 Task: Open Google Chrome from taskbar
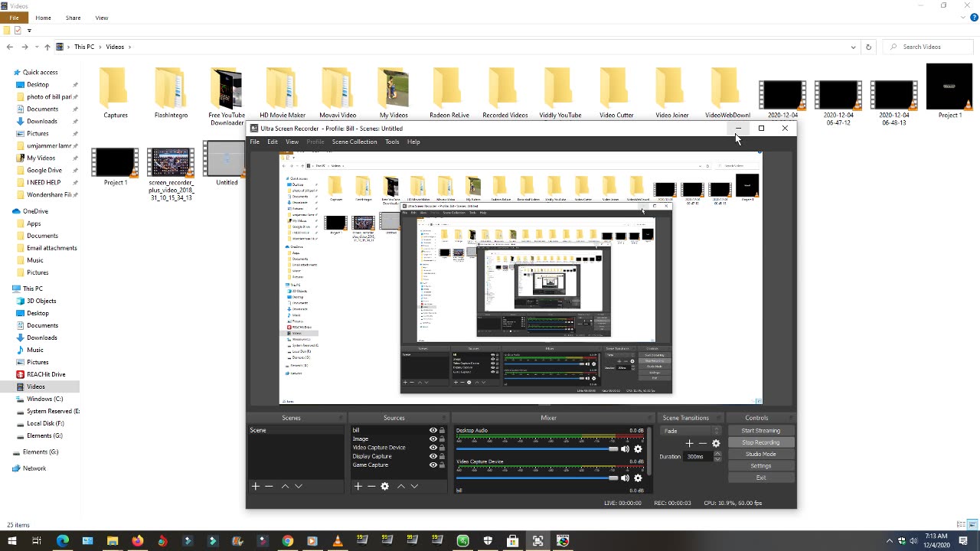[x=287, y=541]
